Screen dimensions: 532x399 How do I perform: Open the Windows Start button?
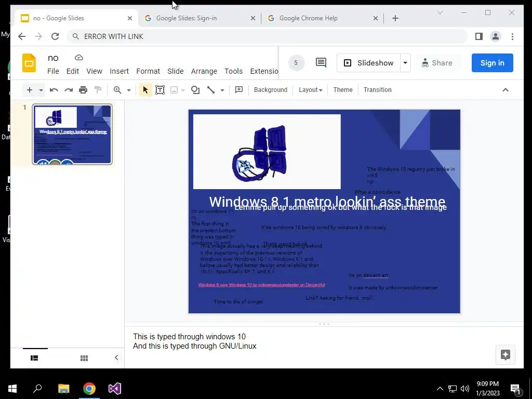[x=12, y=389]
